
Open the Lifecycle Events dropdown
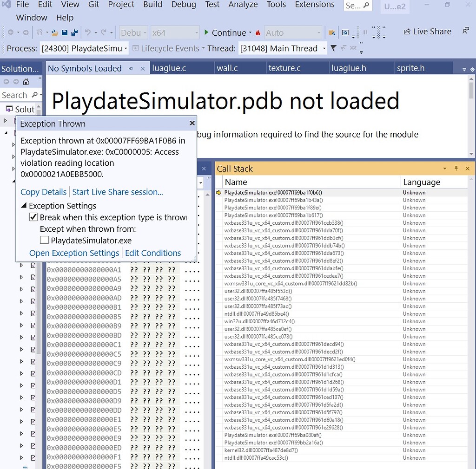tap(203, 48)
